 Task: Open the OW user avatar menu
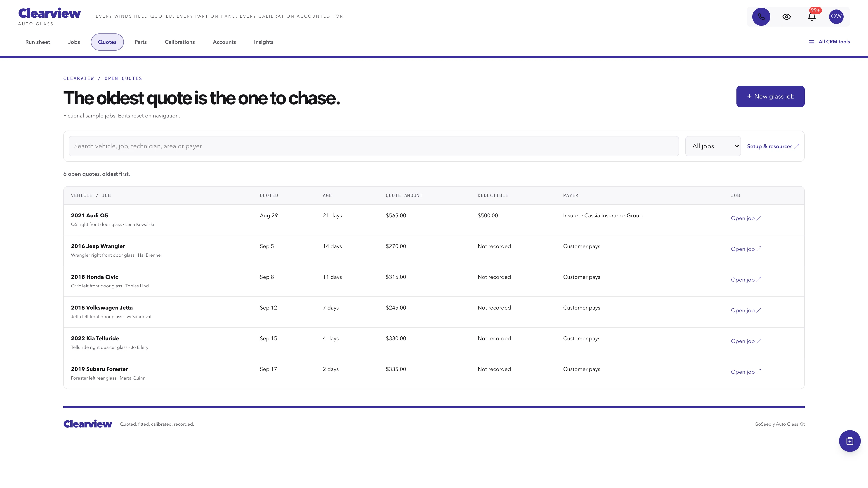836,16
